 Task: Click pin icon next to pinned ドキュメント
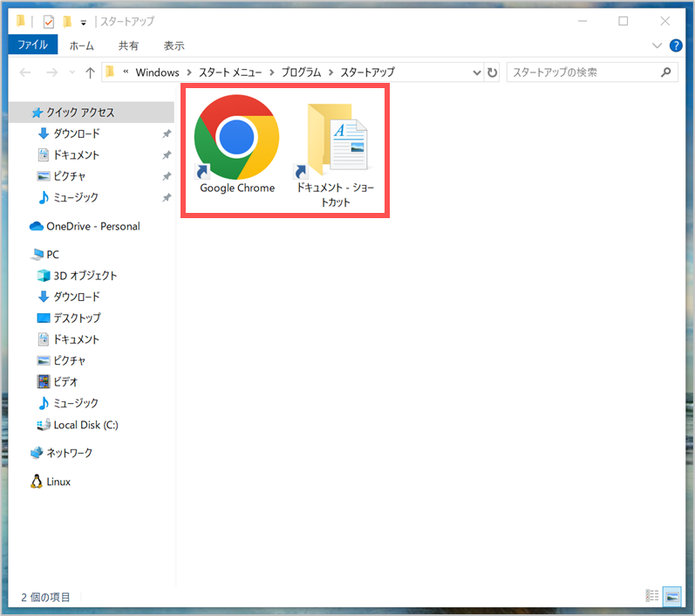click(167, 154)
